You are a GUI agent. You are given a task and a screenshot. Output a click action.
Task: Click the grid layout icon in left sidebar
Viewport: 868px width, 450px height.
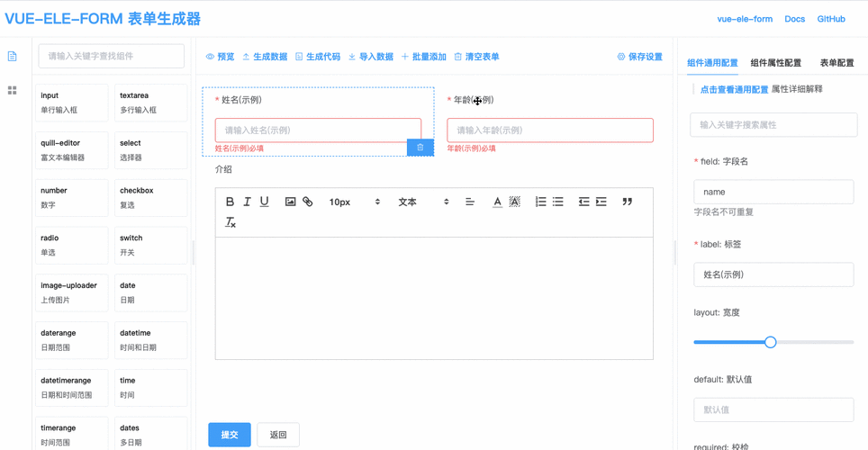[x=13, y=90]
